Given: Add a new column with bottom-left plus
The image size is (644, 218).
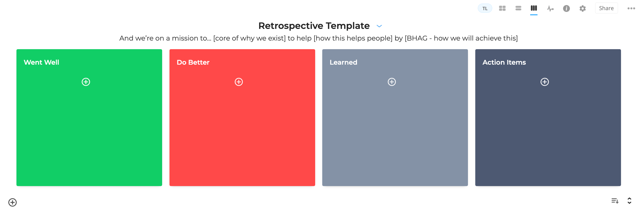Looking at the screenshot, I should click(x=12, y=202).
